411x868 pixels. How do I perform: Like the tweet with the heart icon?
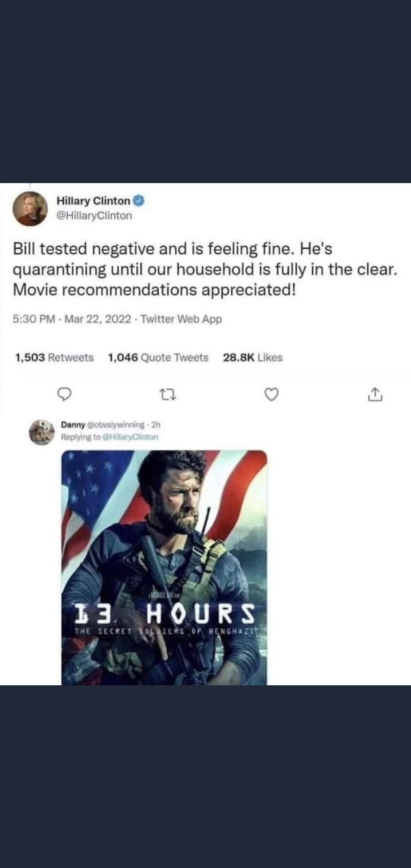pyautogui.click(x=271, y=395)
